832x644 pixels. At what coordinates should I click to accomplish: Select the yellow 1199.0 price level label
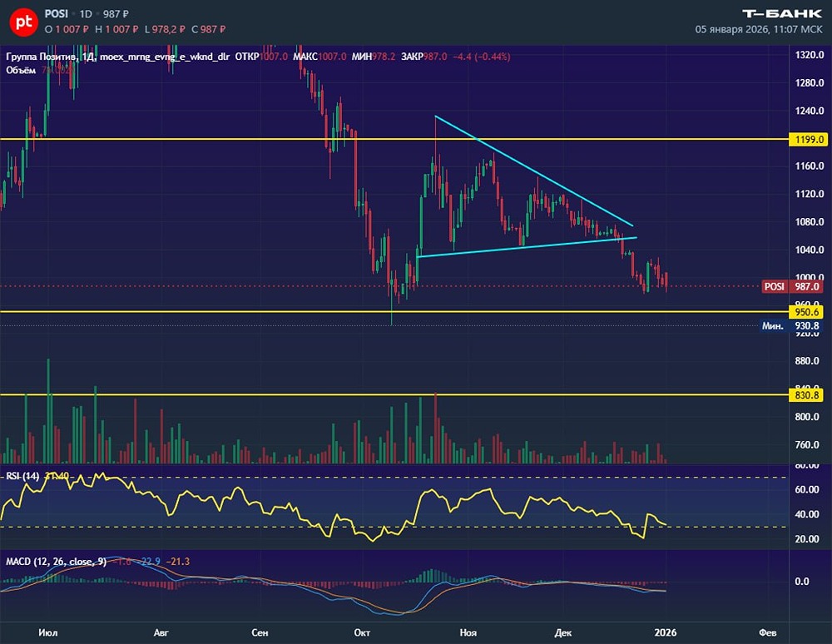[810, 140]
